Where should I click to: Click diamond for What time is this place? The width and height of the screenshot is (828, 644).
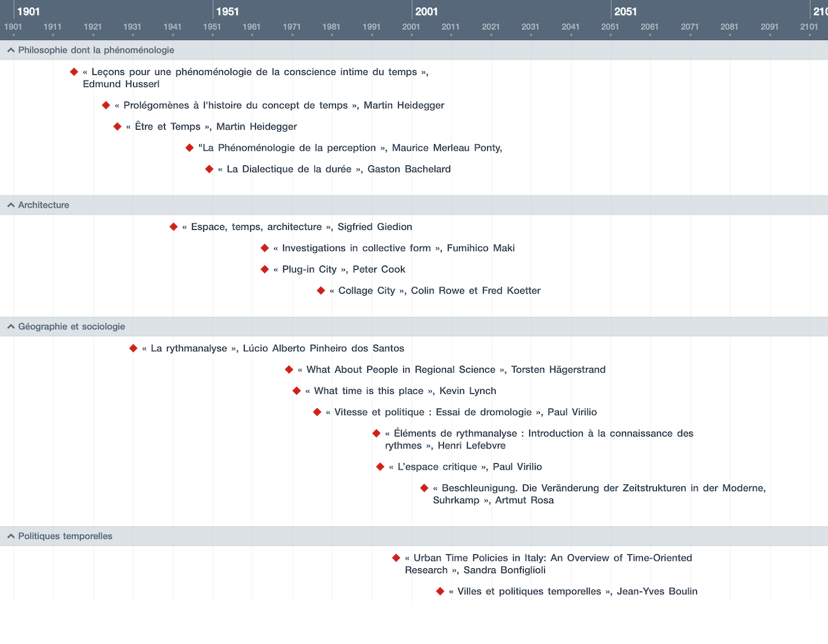pos(297,390)
